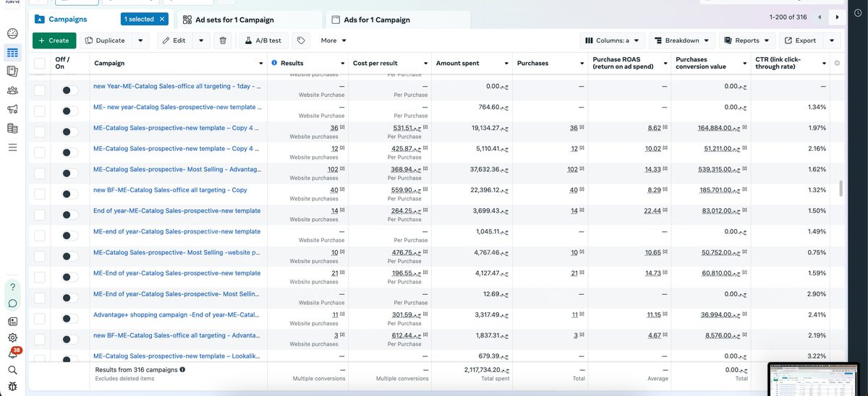Image resolution: width=868 pixels, height=396 pixels.
Task: Sort by Purchase ROAS column header
Action: coord(623,64)
